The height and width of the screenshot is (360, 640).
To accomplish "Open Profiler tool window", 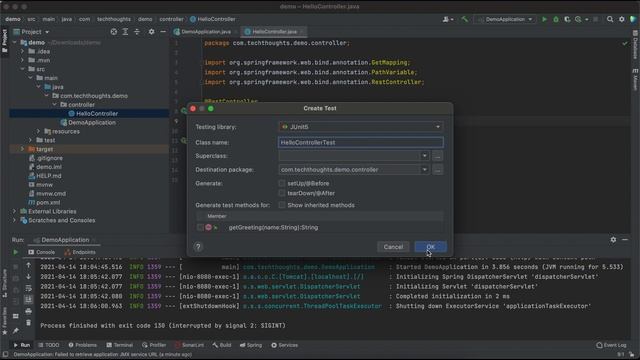I will coord(154,345).
